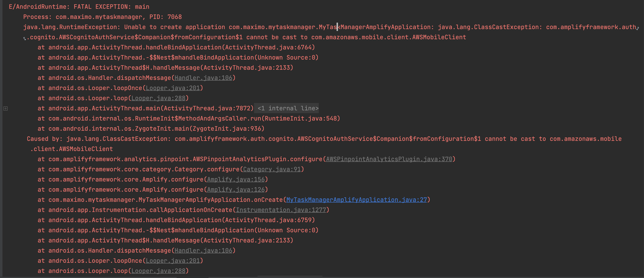
Task: Click the ZygoteInit.java:936 stack line
Action: (151, 129)
